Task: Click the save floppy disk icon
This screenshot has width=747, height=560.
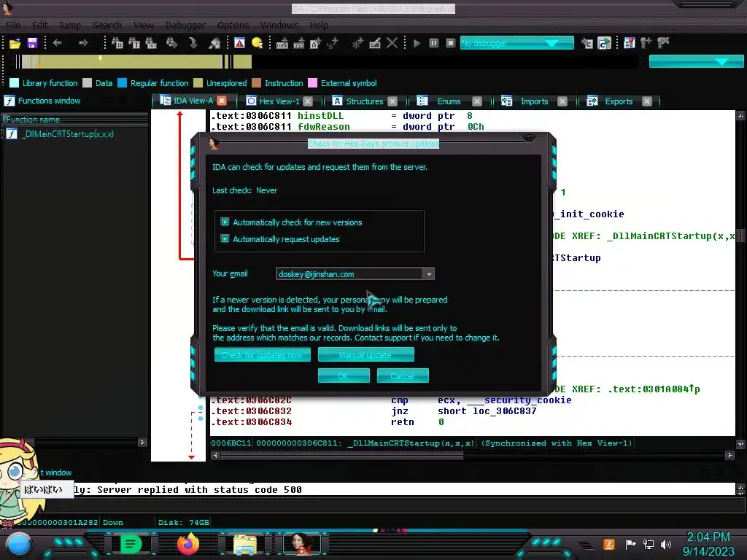Action: [32, 43]
